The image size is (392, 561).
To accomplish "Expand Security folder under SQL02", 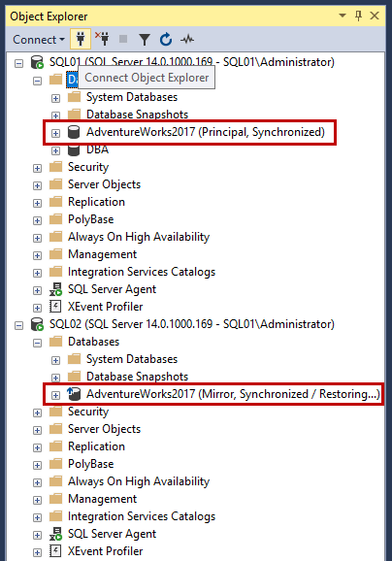I will click(x=37, y=412).
